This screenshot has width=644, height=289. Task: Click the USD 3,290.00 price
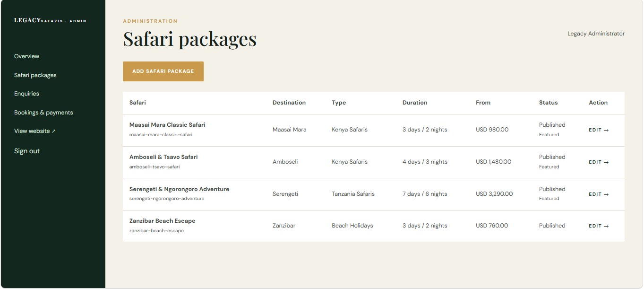pyautogui.click(x=494, y=194)
